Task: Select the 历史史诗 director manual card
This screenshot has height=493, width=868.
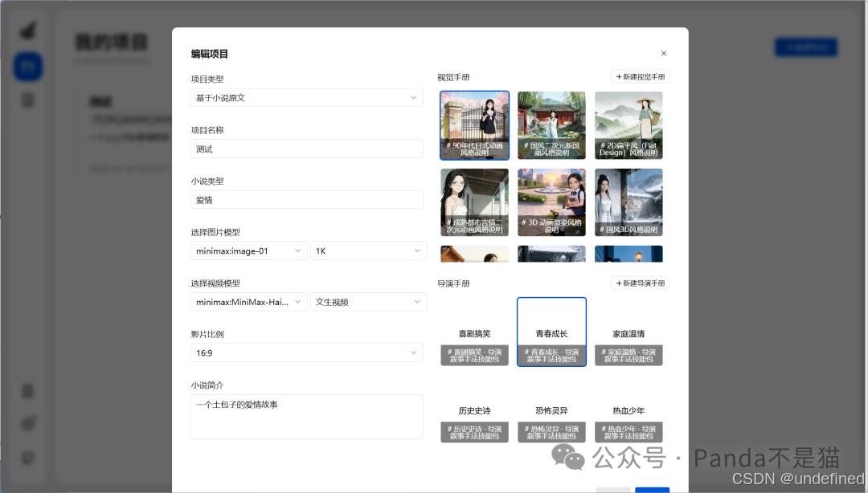Action: click(474, 409)
